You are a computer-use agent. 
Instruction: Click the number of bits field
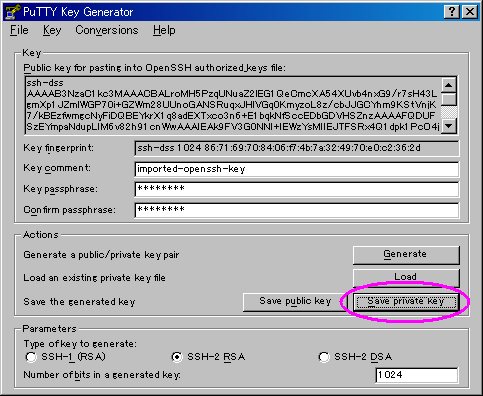[x=417, y=375]
